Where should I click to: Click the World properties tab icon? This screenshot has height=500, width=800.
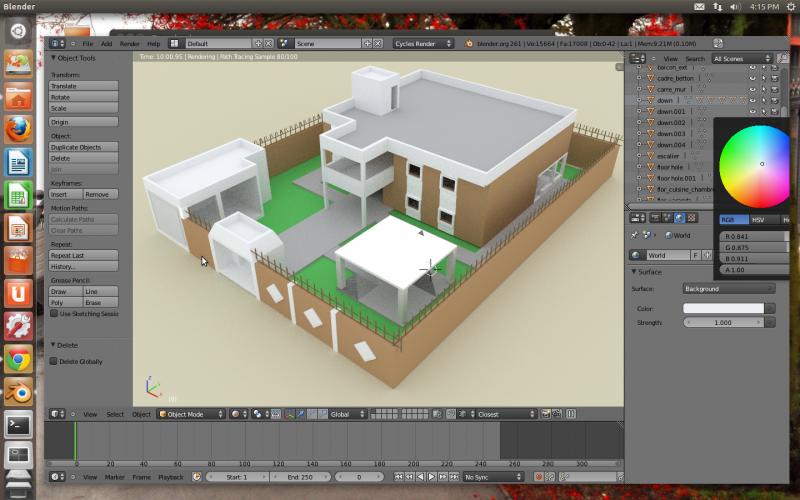[x=680, y=218]
